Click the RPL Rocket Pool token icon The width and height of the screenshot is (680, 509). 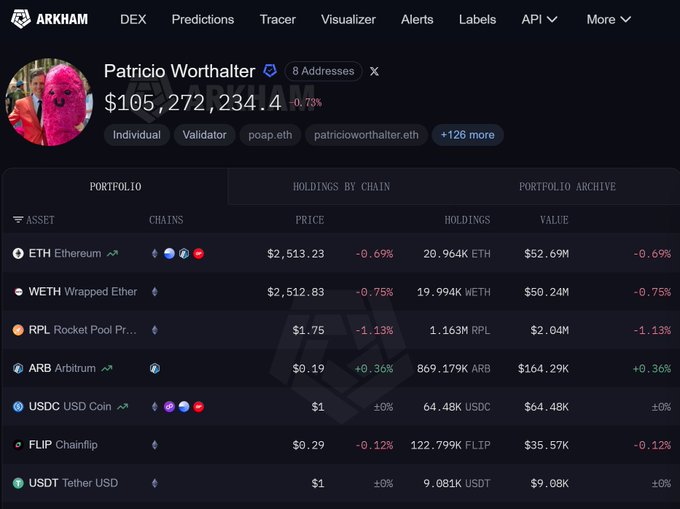[18, 330]
